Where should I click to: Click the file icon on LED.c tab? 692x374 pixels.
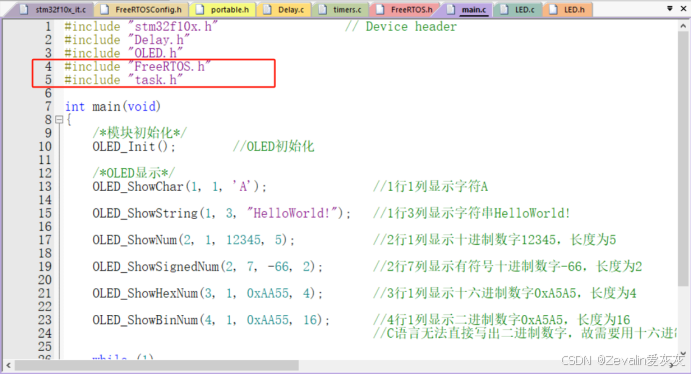point(504,9)
